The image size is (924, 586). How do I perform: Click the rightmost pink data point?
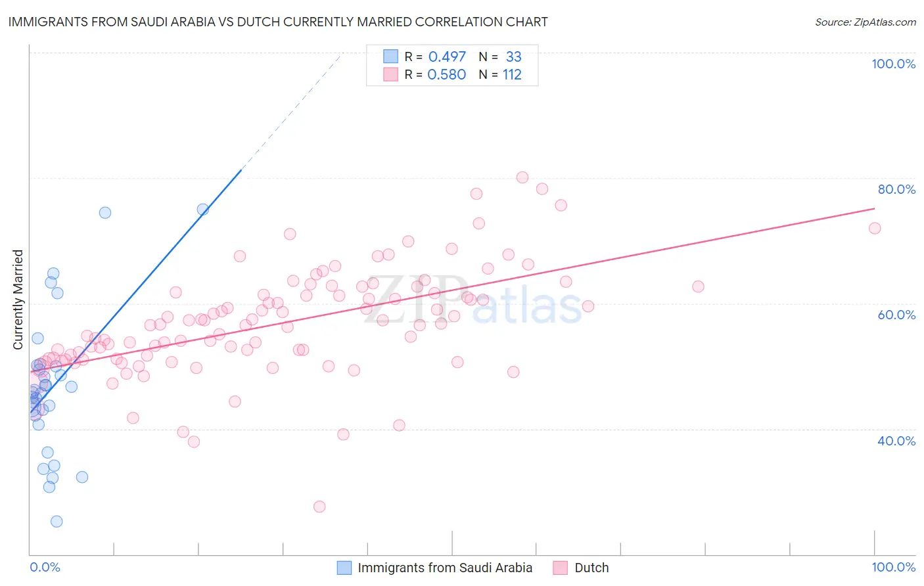click(x=875, y=228)
